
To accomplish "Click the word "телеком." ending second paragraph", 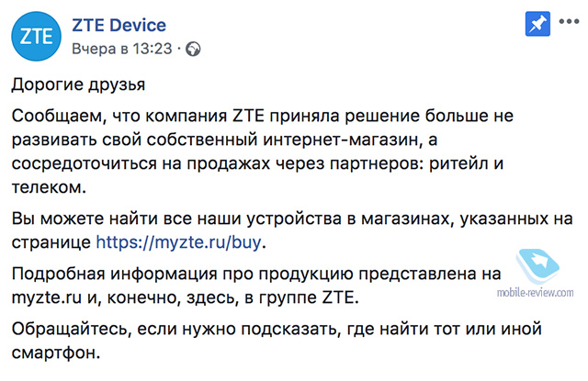I will 49,187.
